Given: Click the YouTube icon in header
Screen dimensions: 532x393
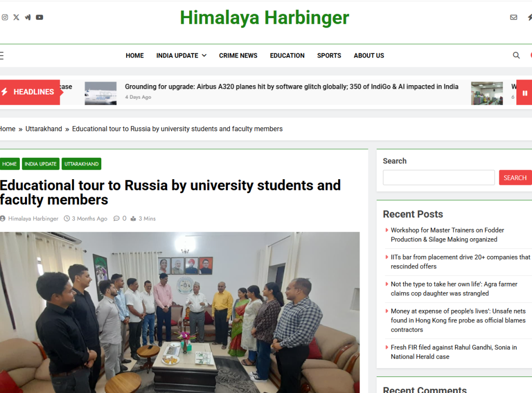Looking at the screenshot, I should click(x=39, y=17).
